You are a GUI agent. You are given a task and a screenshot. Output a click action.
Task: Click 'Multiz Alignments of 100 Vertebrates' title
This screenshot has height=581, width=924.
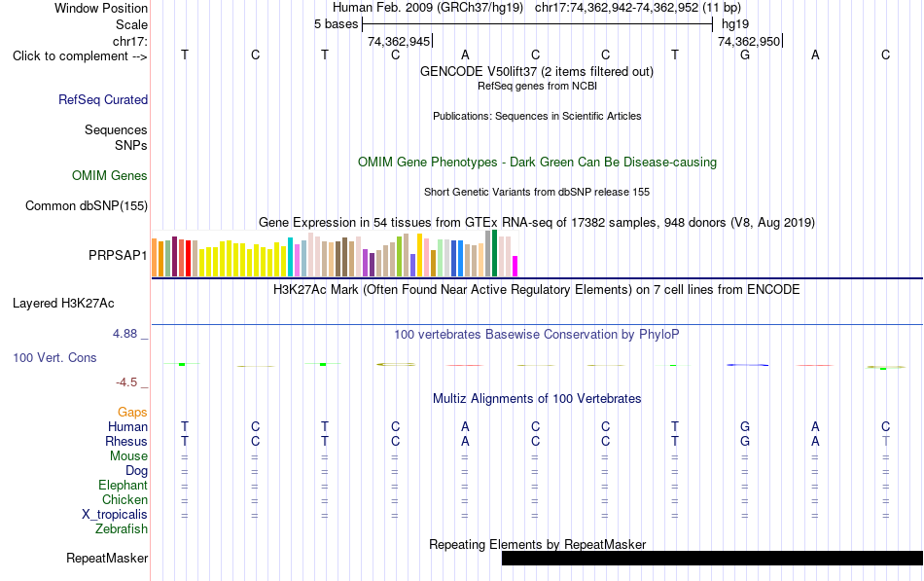(x=537, y=399)
